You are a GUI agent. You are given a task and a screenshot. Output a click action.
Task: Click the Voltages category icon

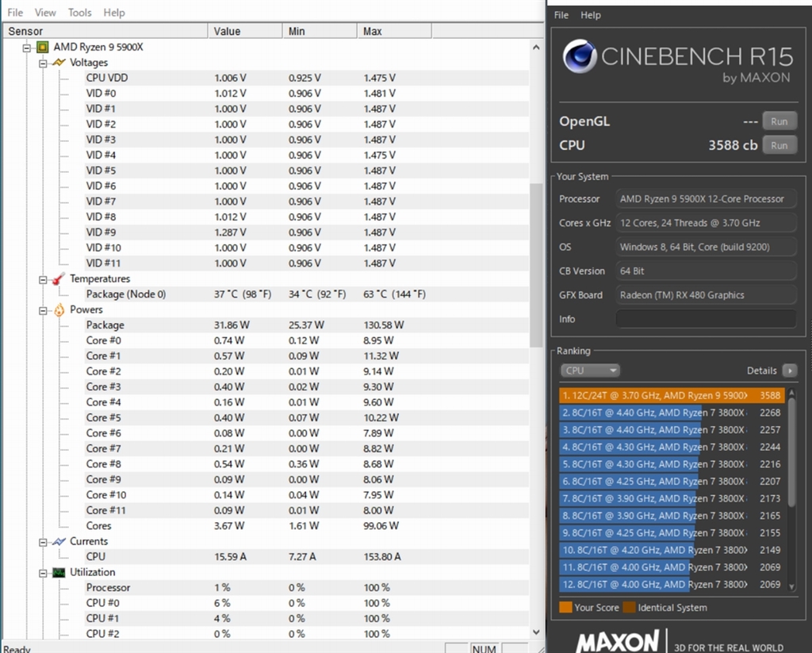tap(59, 63)
